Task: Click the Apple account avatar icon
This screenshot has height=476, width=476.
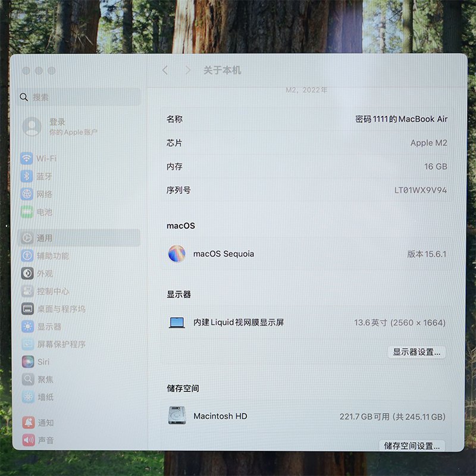Action: coord(32,126)
